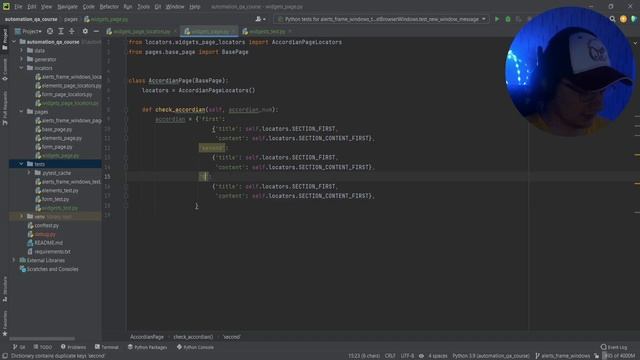Open the Refactor menu
Viewport: 640px width, 360px height.
pos(109,7)
